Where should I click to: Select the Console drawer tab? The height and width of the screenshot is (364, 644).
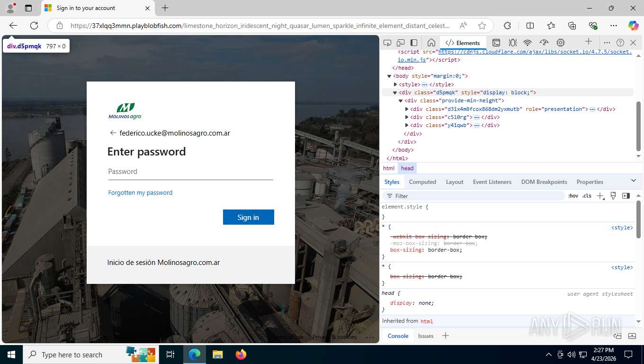tap(398, 336)
